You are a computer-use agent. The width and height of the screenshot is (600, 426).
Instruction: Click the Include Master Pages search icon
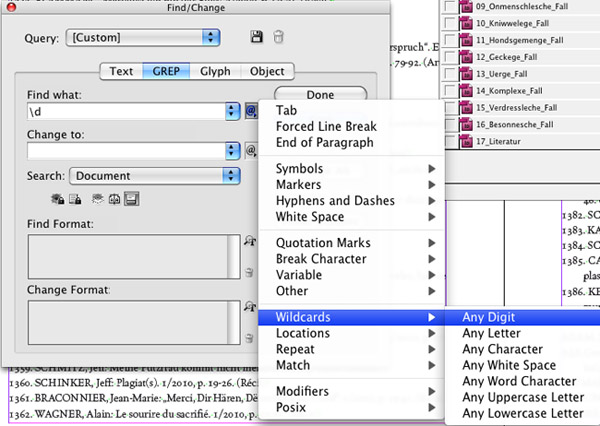pyautogui.click(x=112, y=200)
